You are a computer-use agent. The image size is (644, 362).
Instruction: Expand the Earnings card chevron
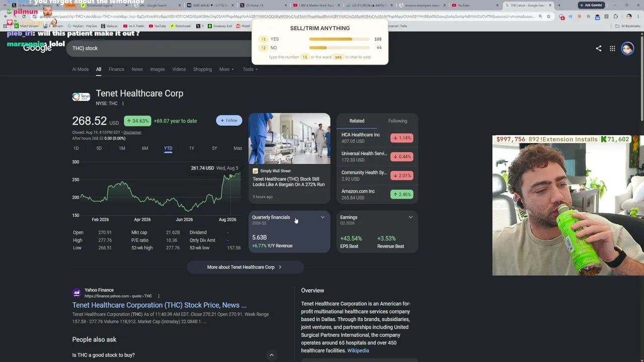[411, 218]
